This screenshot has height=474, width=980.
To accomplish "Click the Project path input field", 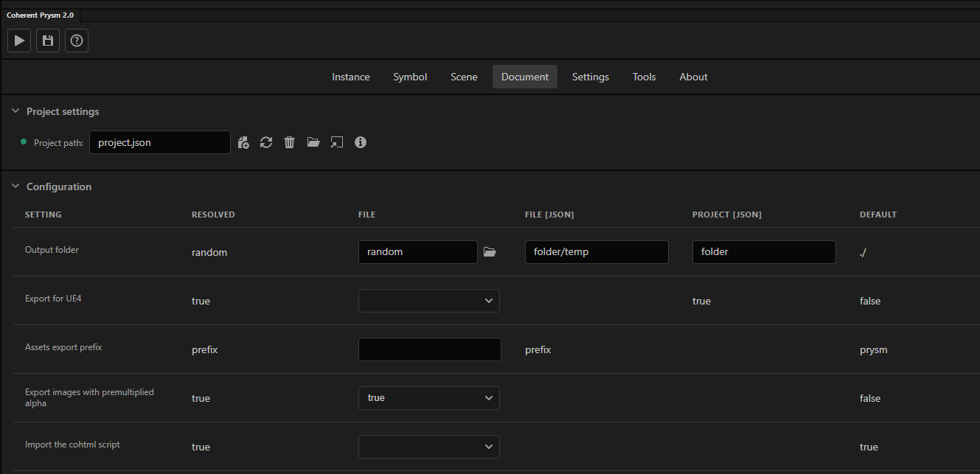I will click(x=160, y=142).
